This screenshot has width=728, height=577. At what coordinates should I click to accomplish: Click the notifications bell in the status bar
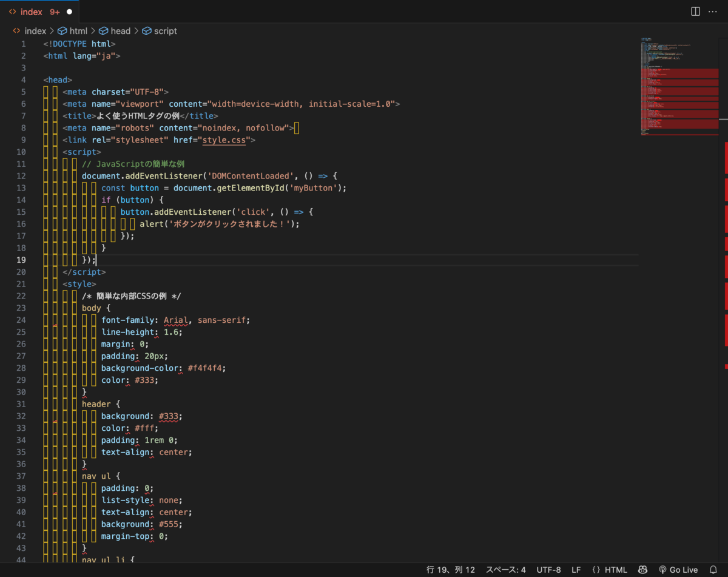[x=713, y=570]
